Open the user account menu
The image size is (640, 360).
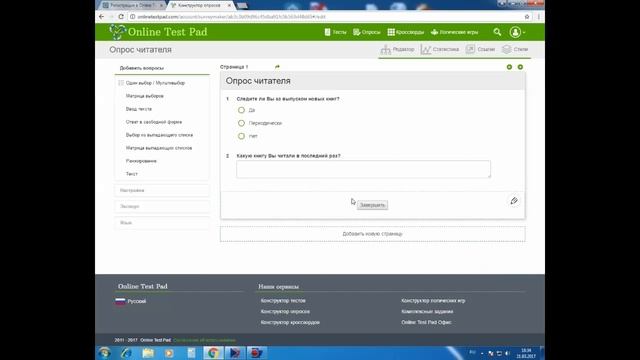pos(517,32)
